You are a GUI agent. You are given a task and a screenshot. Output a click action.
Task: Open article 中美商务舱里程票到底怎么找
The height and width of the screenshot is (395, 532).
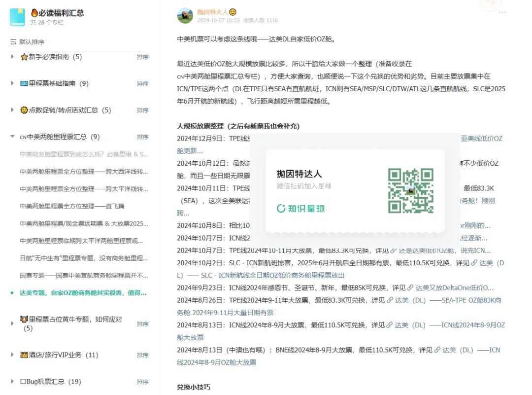(x=84, y=154)
